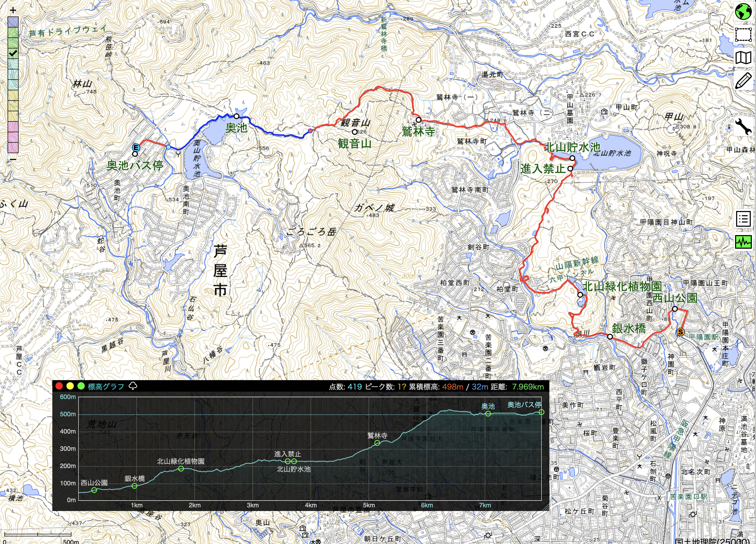Zoom out with the minus button
The image size is (756, 544).
pyautogui.click(x=13, y=159)
